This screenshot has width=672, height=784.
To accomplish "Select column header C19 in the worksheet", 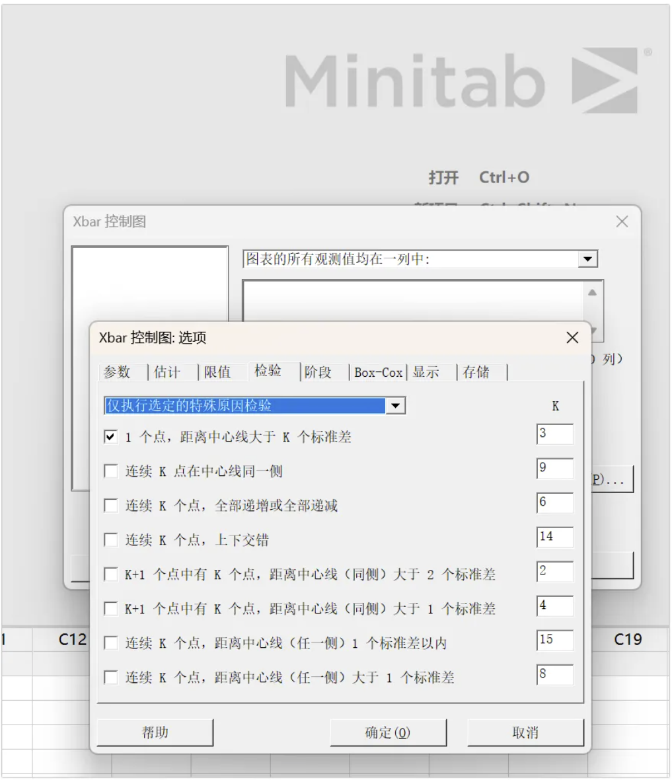I will pyautogui.click(x=627, y=639).
